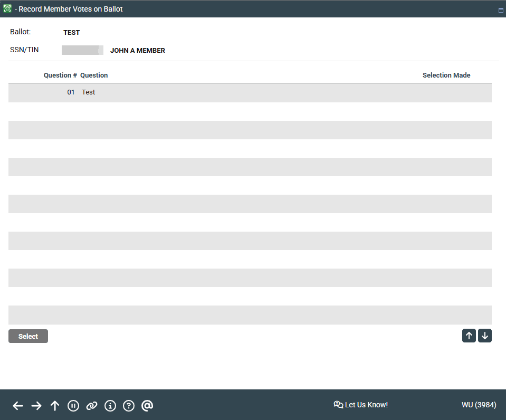Open the chain link icon
Viewport: 506px width, 420px height.
tap(92, 406)
